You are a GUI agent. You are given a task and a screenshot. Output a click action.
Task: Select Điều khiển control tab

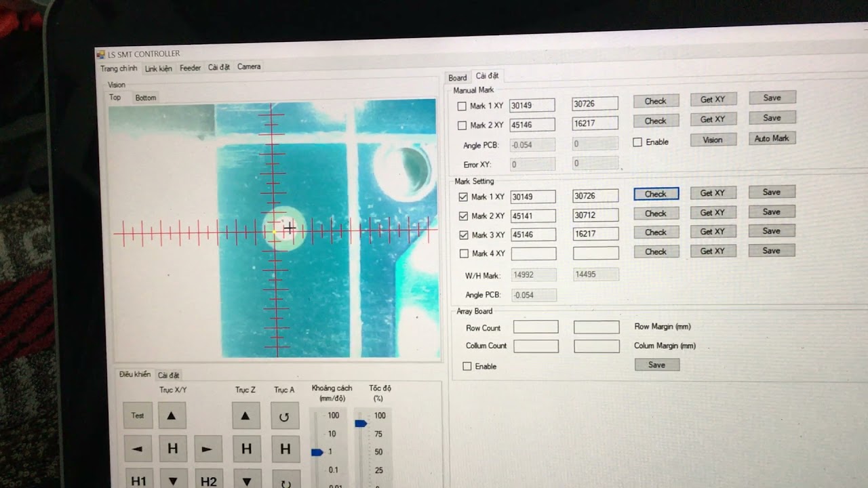coord(134,374)
